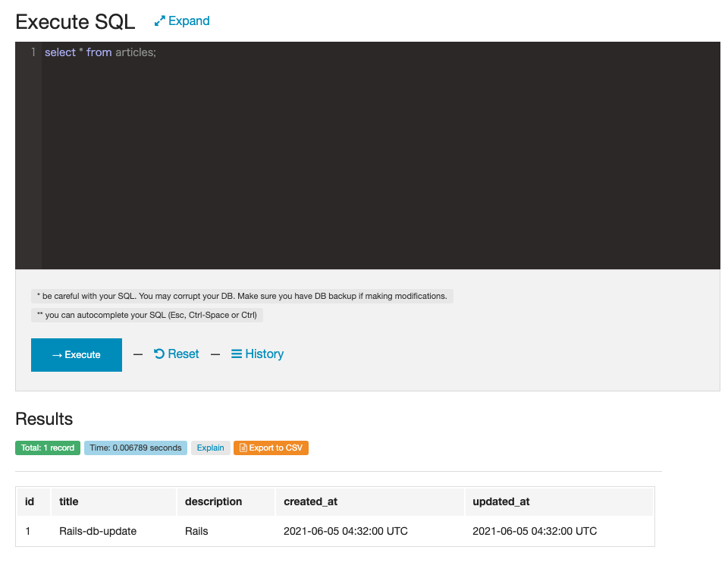
Task: Click the updated_at timestamp value cell
Action: click(535, 531)
